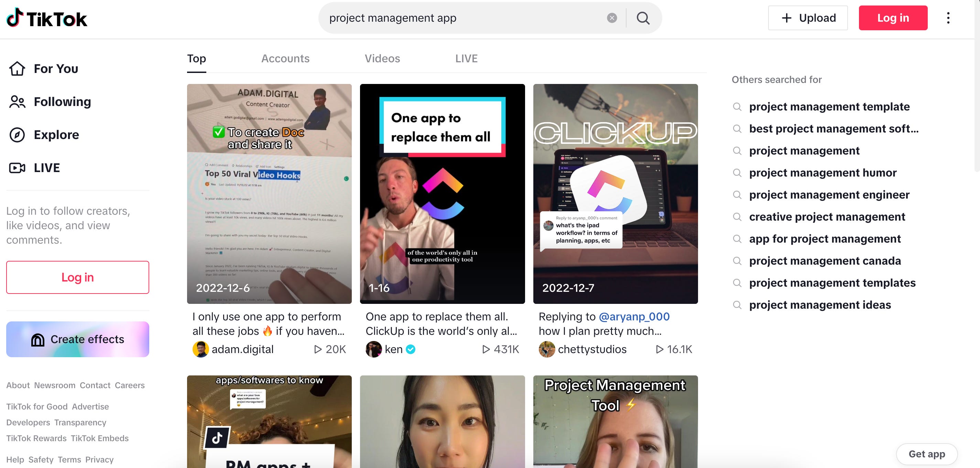Click the Create effects banner

click(78, 339)
